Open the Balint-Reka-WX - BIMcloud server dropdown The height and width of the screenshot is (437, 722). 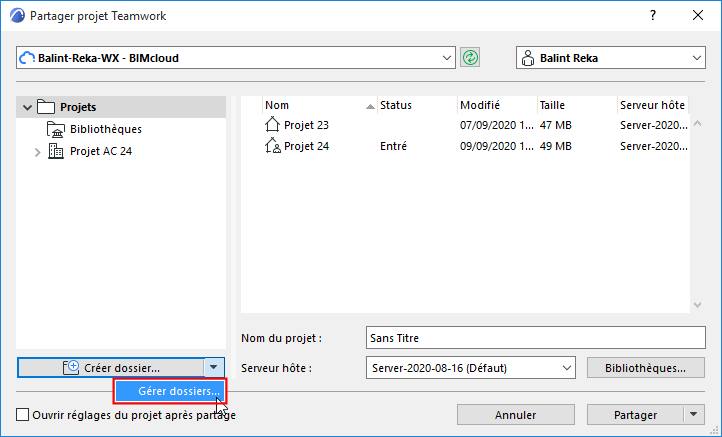(447, 58)
